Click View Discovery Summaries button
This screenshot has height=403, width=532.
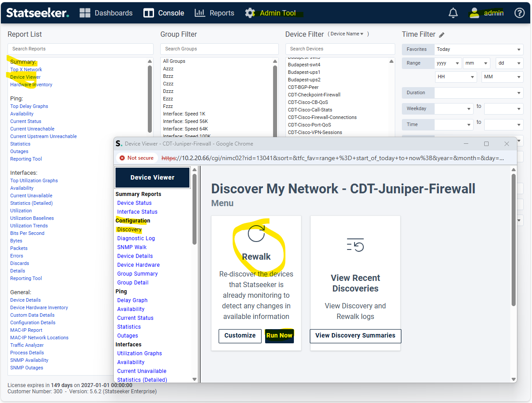[355, 336]
